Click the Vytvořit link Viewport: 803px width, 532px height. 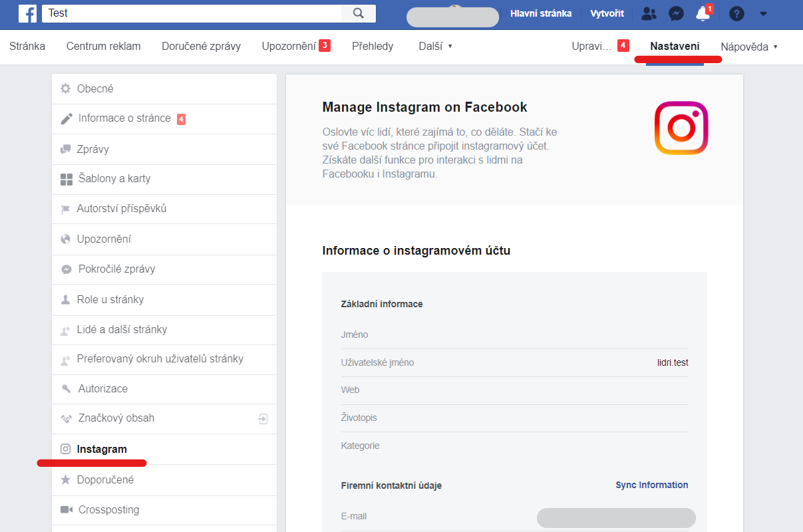pyautogui.click(x=607, y=13)
